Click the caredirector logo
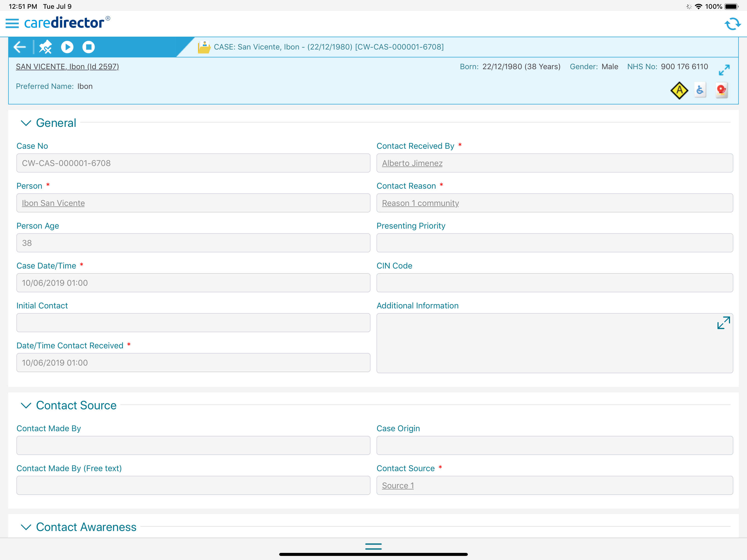 click(67, 23)
